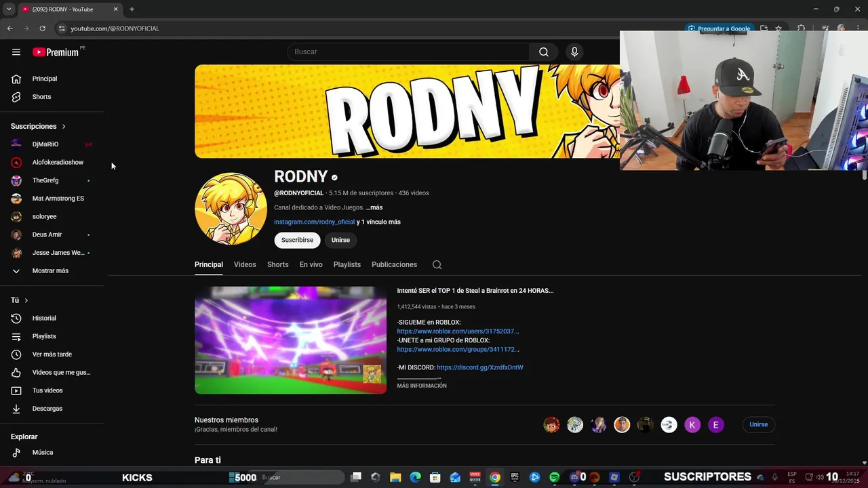Open File Explorer from the taskbar
868x488 pixels.
(x=395, y=477)
